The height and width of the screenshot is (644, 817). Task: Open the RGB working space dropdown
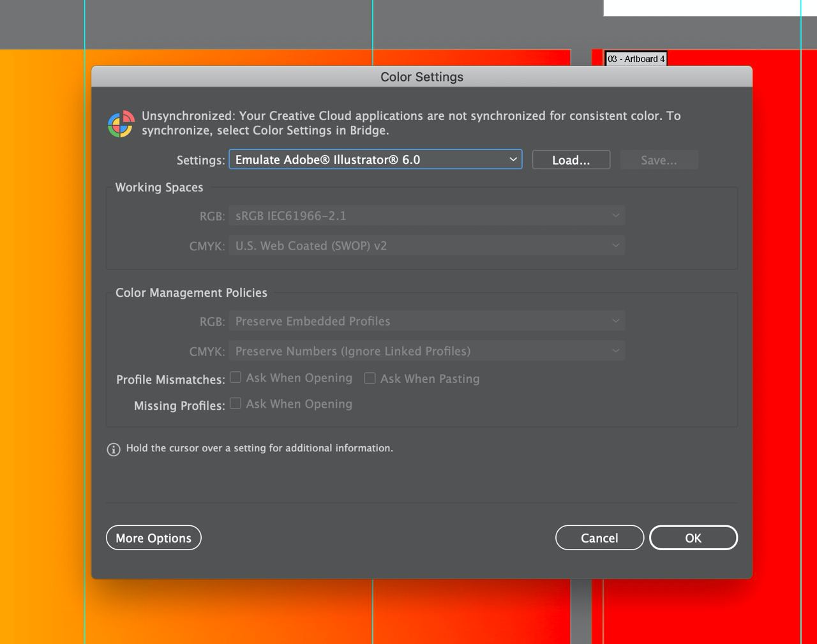click(426, 216)
